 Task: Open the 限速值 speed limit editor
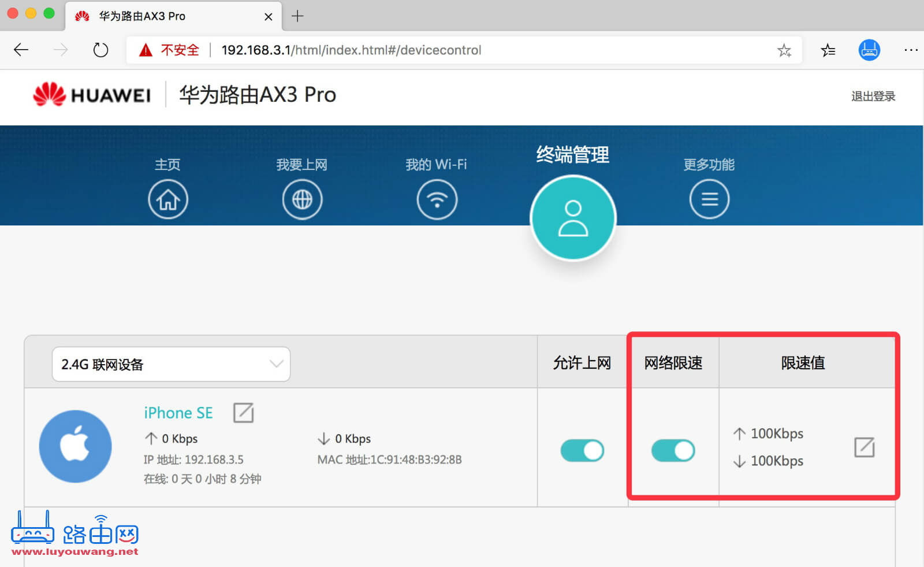[864, 447]
